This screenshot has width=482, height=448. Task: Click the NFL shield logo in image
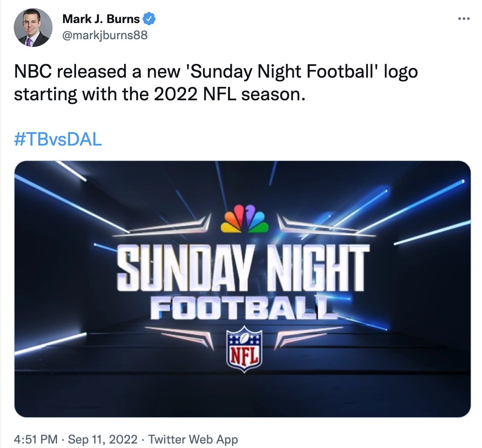click(x=244, y=349)
